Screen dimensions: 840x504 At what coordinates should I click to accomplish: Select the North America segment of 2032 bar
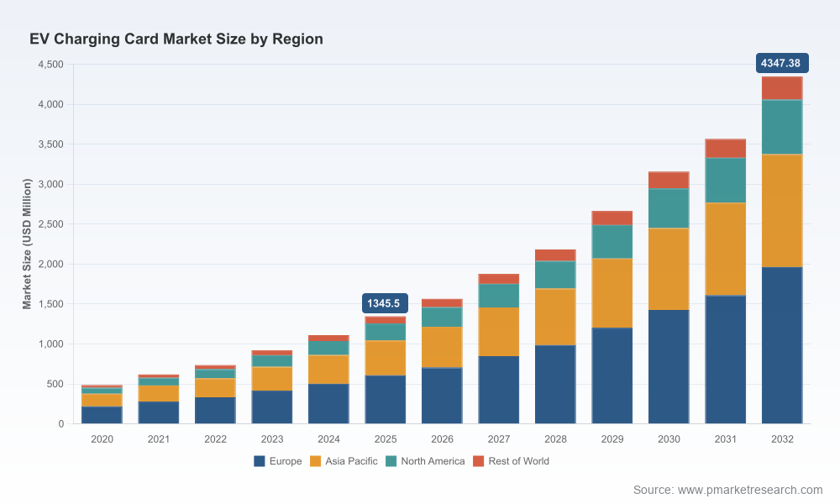coord(782,128)
